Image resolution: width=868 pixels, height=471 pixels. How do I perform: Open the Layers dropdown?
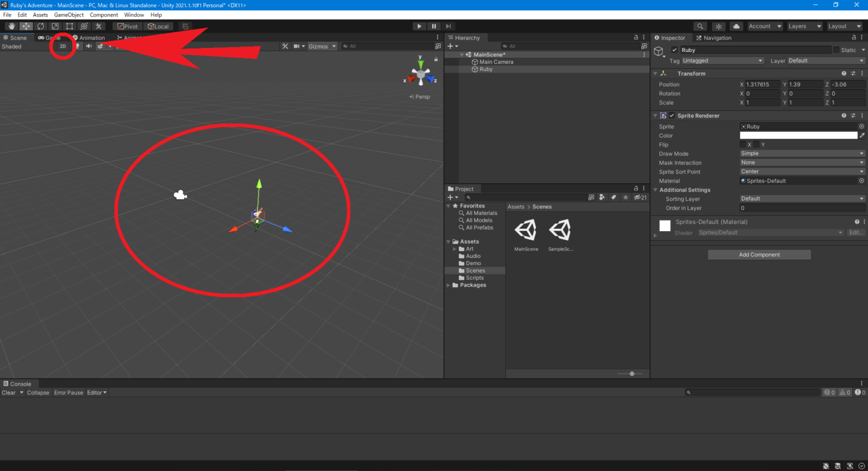point(805,27)
